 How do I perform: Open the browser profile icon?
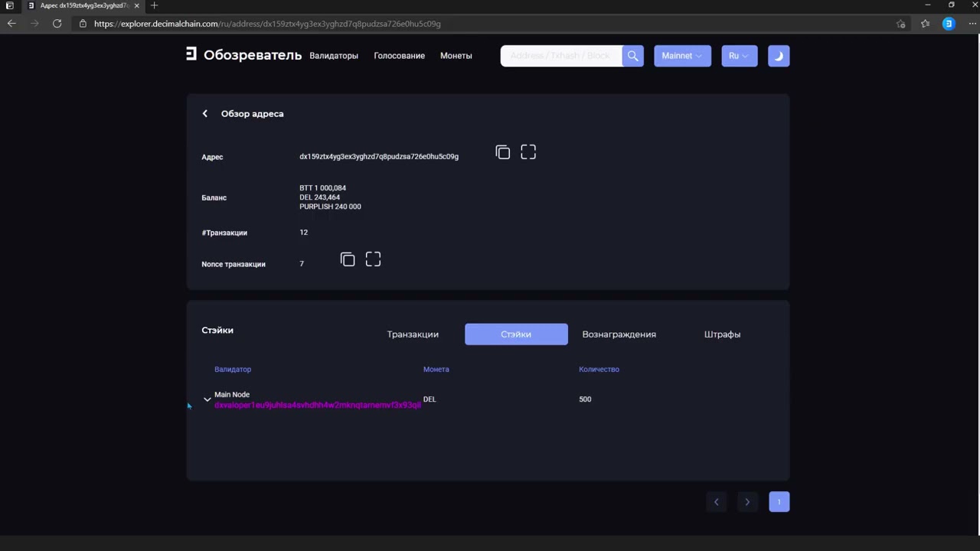tap(949, 24)
